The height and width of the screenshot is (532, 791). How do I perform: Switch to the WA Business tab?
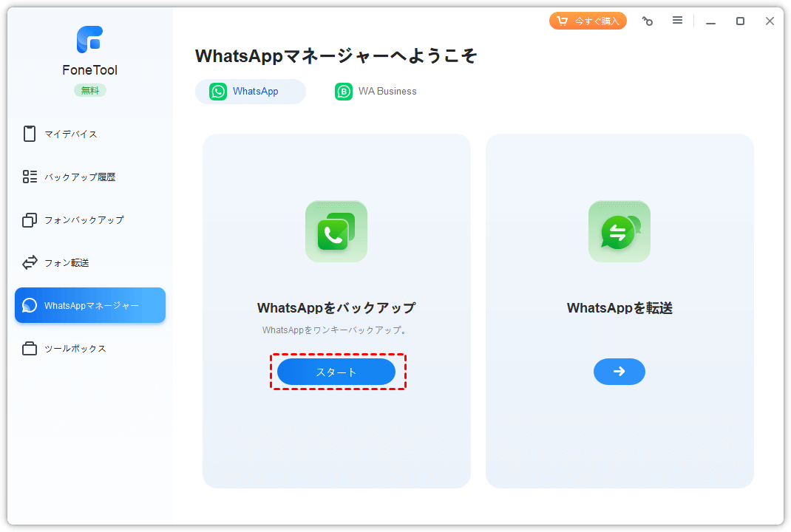(376, 92)
